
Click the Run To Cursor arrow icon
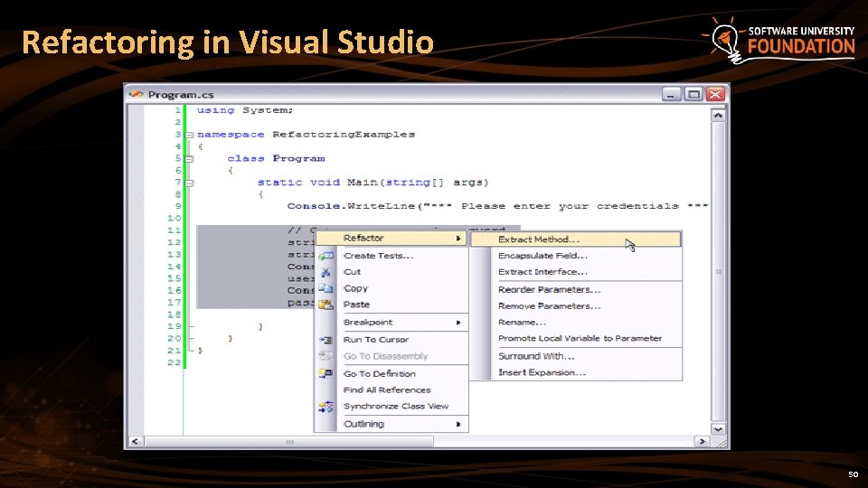(x=326, y=340)
